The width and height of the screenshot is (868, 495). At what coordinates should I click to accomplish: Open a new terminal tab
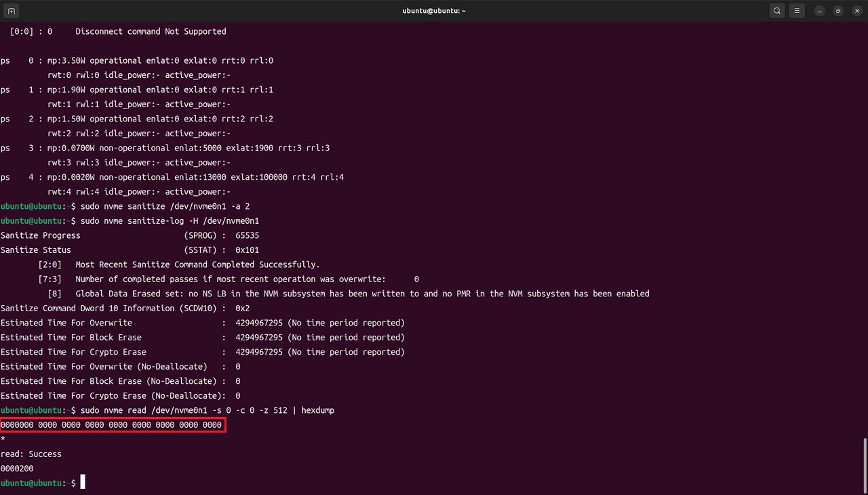[x=12, y=11]
